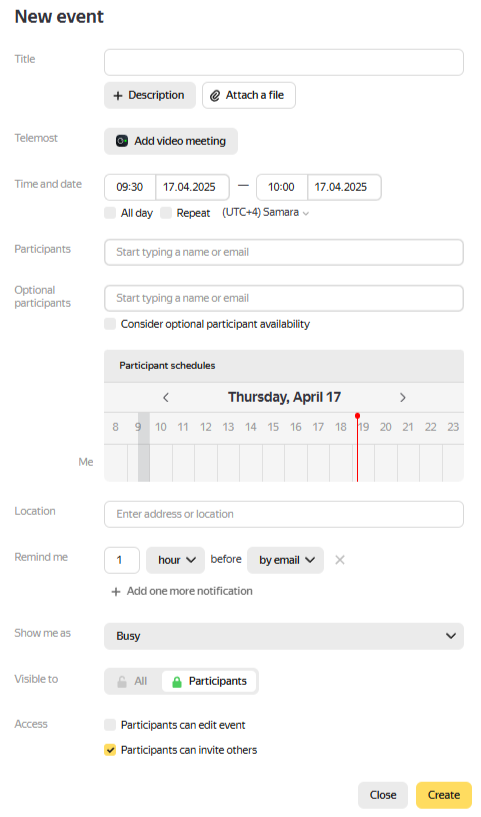Enable the All day checkbox
The image size is (481, 817).
(x=110, y=213)
